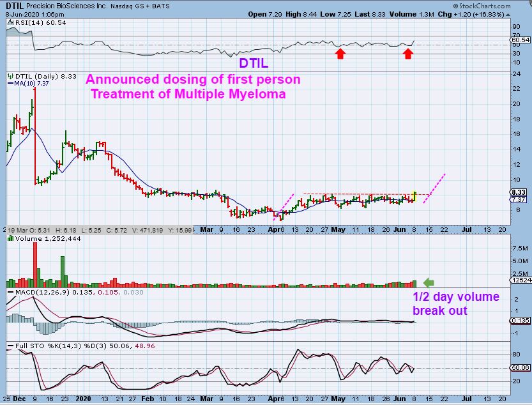Click the Volume 1,252,444 panel label
This screenshot has height=405, width=532.
coord(48,239)
